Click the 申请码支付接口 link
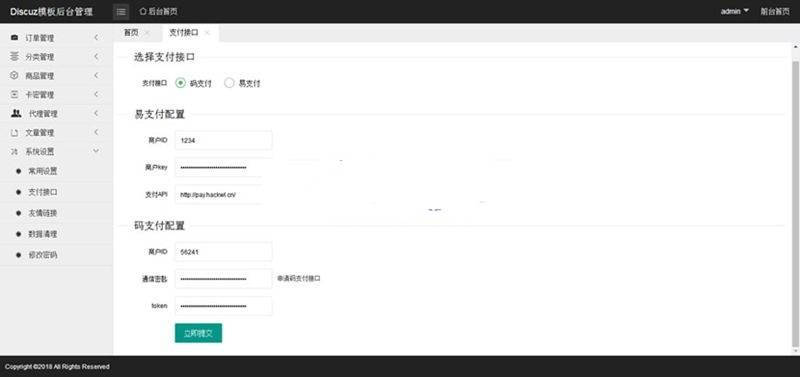The height and width of the screenshot is (377, 800). [x=299, y=279]
